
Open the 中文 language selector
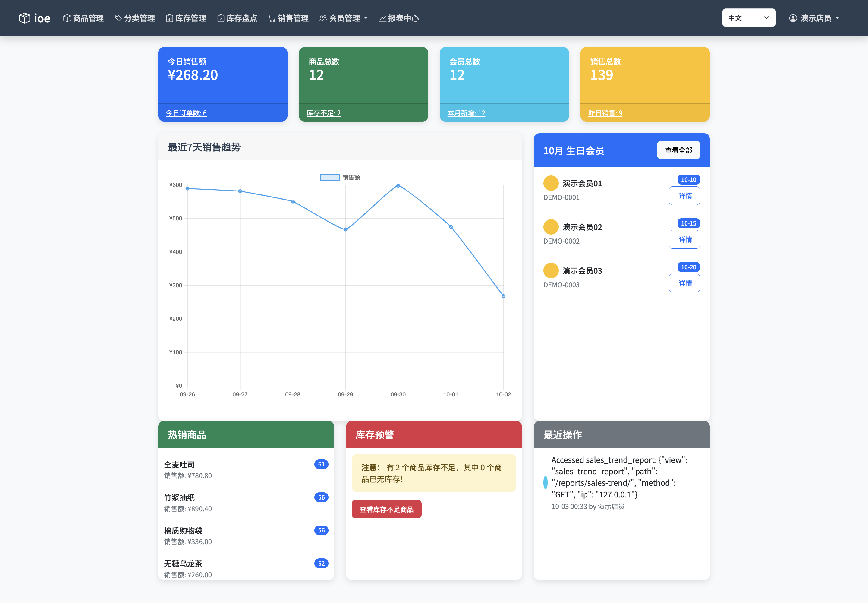(x=749, y=18)
